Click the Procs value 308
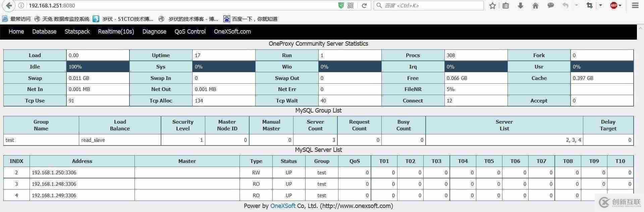 (476, 55)
